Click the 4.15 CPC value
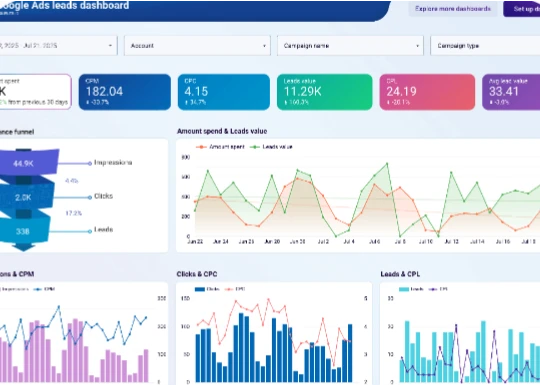The image size is (540, 386). (196, 92)
